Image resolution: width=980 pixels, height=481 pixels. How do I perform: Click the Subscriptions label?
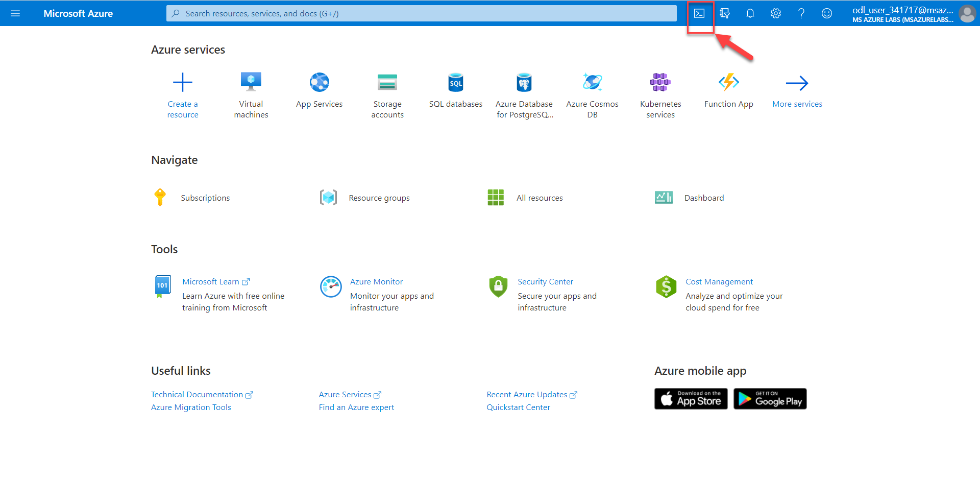205,198
